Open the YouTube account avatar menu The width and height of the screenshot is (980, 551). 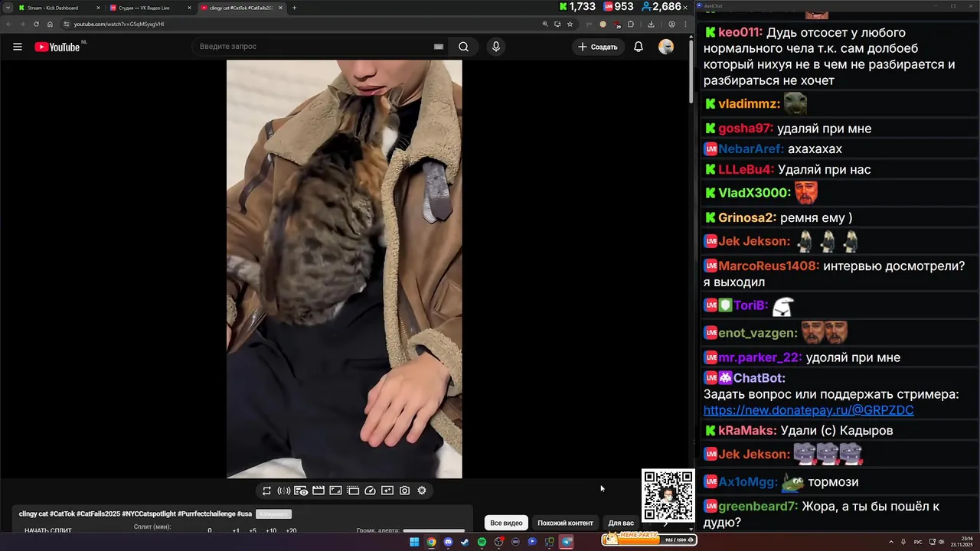[666, 47]
